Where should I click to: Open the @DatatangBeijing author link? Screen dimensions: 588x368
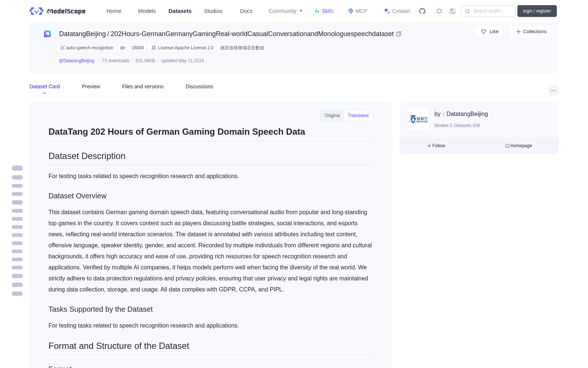pyautogui.click(x=76, y=61)
